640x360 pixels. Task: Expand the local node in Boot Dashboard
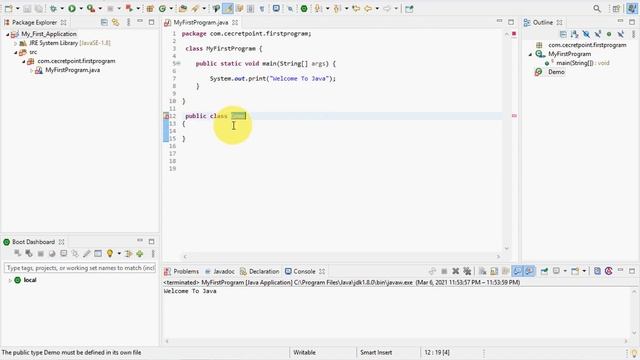10,280
